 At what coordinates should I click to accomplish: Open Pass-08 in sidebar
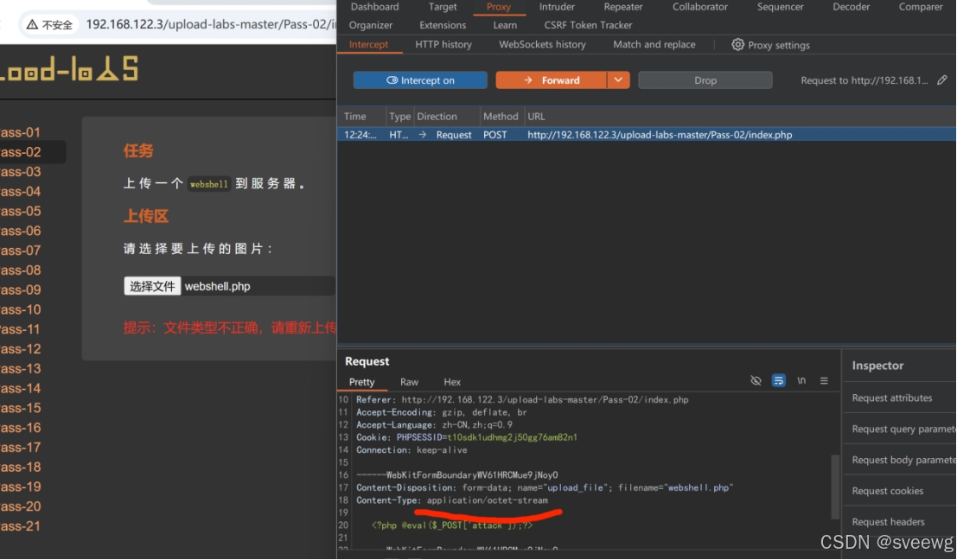point(20,270)
